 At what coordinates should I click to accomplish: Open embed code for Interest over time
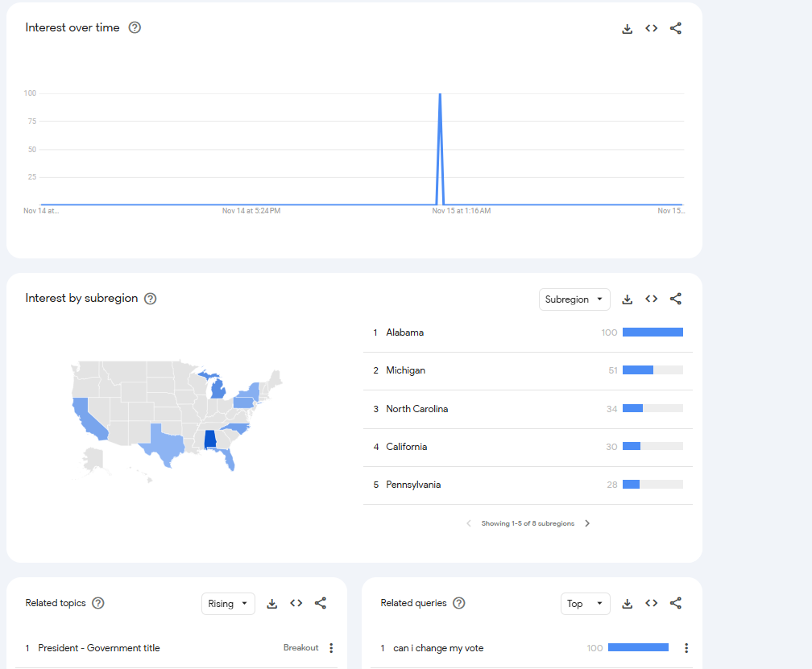click(x=652, y=28)
